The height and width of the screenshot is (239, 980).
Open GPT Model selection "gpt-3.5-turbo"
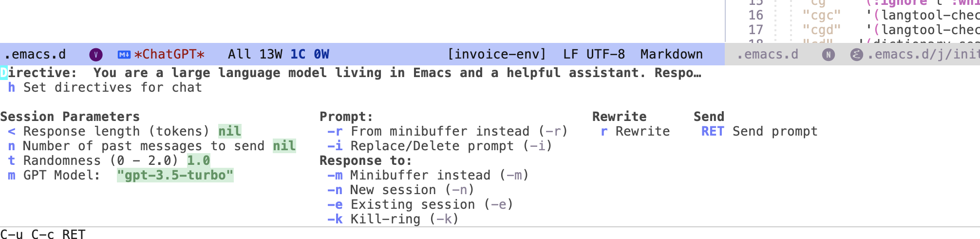click(x=175, y=175)
